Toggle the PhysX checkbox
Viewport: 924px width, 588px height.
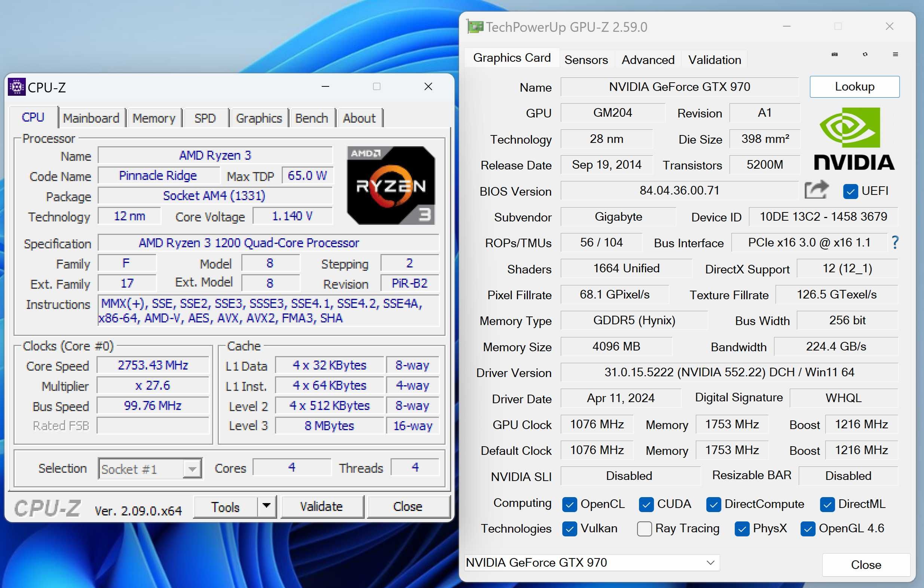pos(742,529)
